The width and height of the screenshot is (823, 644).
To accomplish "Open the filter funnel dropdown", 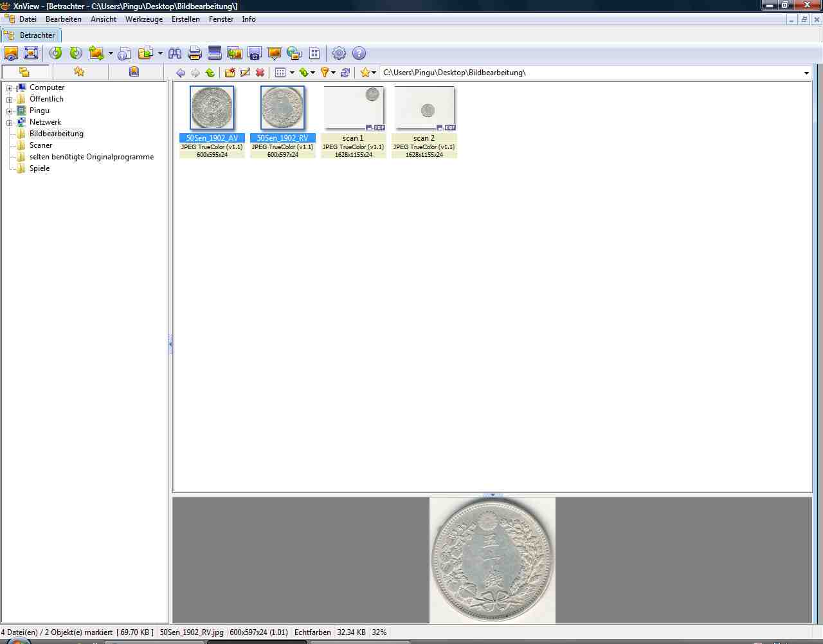I will pos(333,73).
